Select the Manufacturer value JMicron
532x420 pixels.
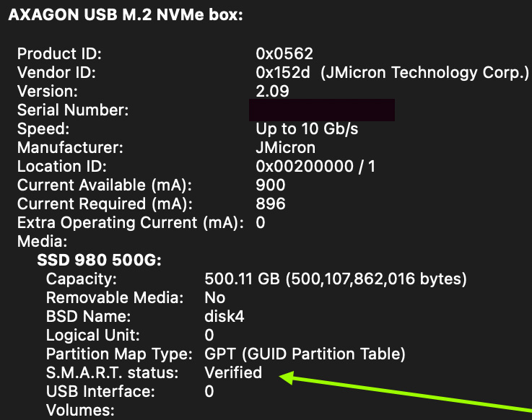point(285,148)
